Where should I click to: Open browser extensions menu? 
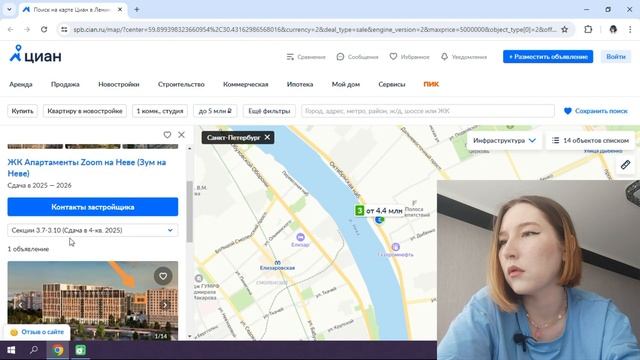coord(588,29)
